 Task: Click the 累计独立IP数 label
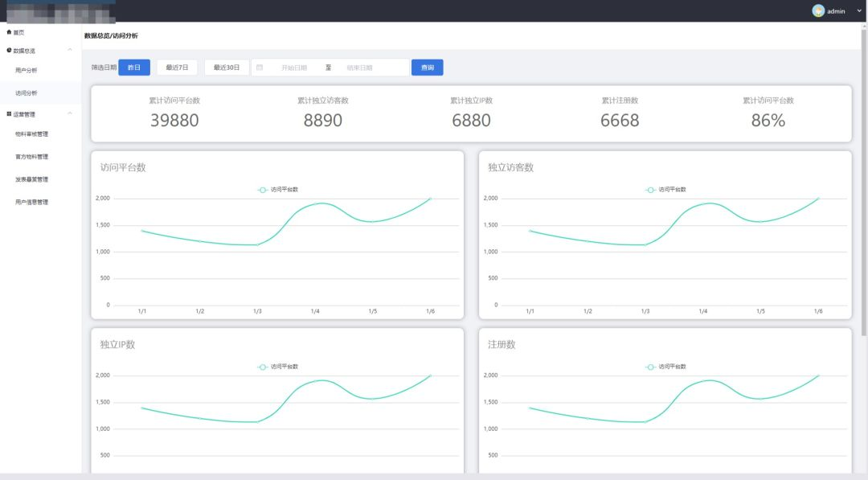(471, 101)
